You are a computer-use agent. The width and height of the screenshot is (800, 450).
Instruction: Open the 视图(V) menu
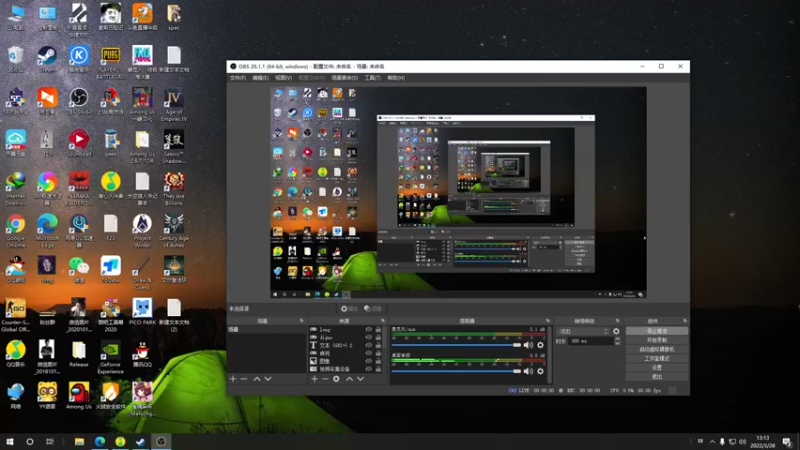(x=283, y=78)
